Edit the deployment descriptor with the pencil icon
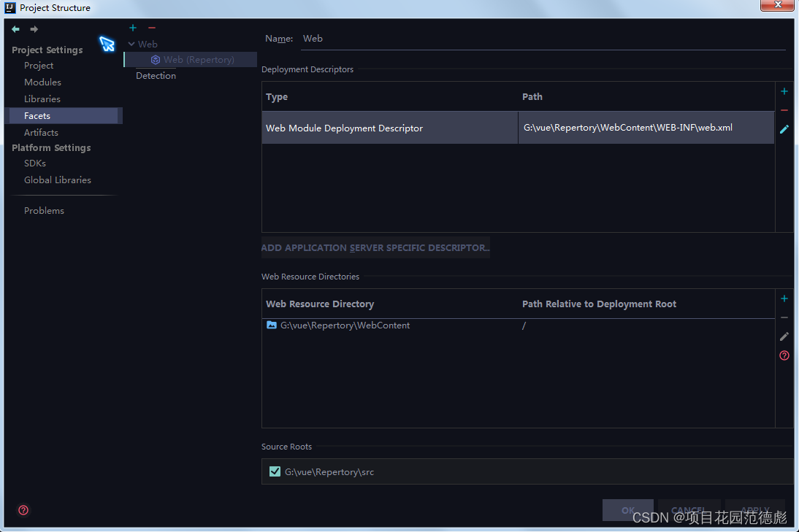Screen dimensions: 799x532 (x=784, y=129)
